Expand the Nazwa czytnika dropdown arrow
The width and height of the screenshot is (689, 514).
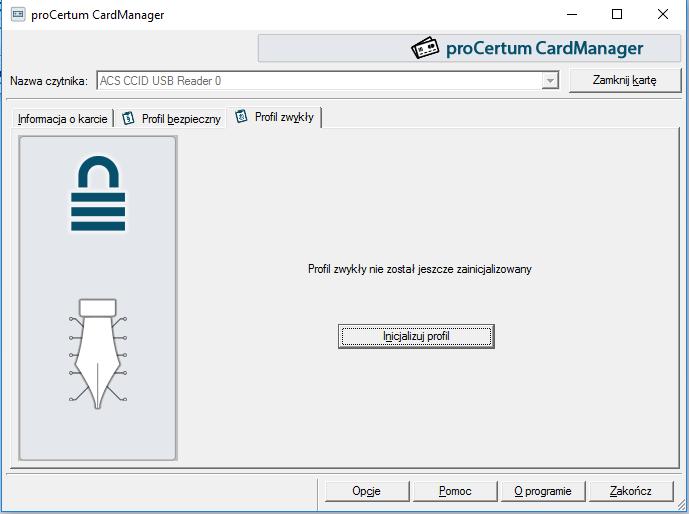[550, 81]
